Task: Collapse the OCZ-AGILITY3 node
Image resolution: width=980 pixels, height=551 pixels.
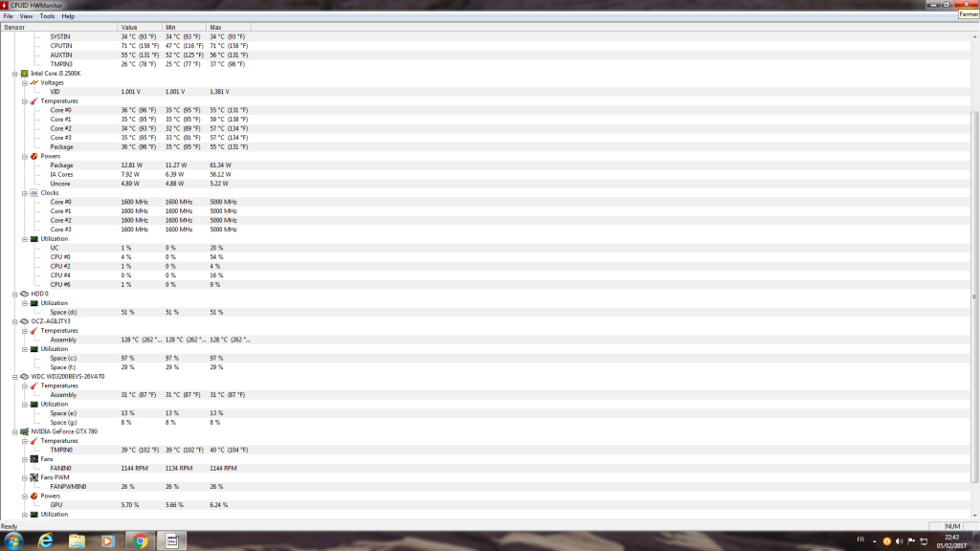Action: [x=15, y=321]
